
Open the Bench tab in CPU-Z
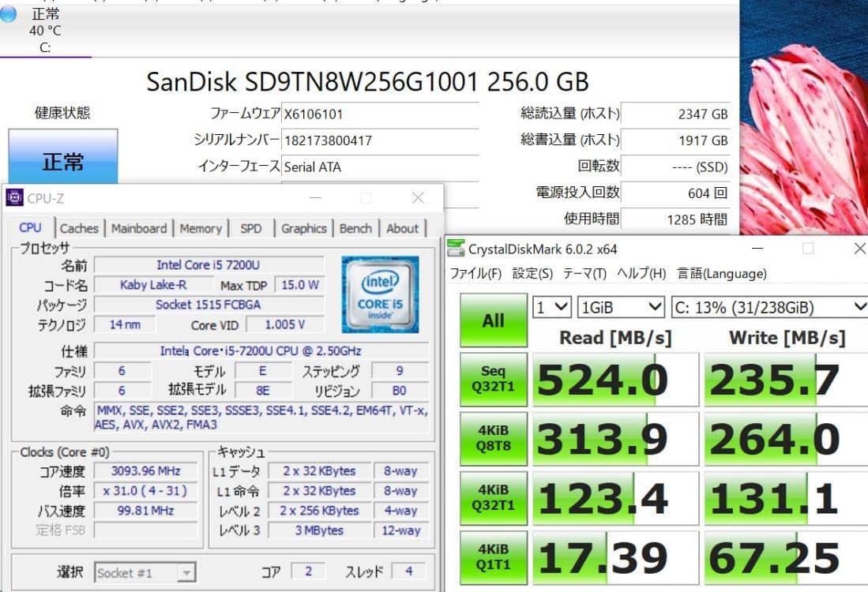[x=355, y=228]
